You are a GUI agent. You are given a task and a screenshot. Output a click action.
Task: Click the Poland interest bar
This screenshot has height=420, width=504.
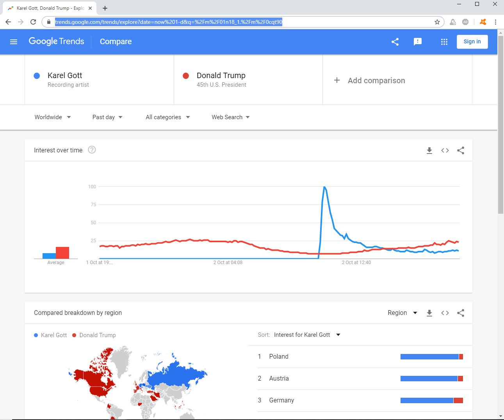(x=432, y=357)
